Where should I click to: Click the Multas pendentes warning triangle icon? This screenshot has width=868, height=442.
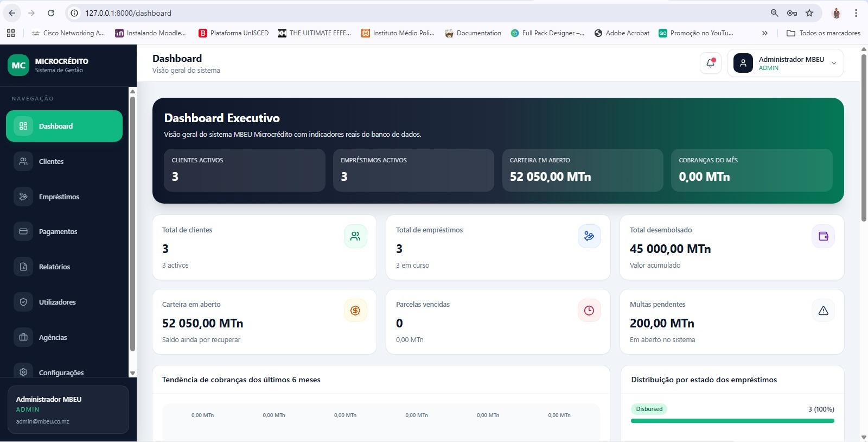point(823,311)
